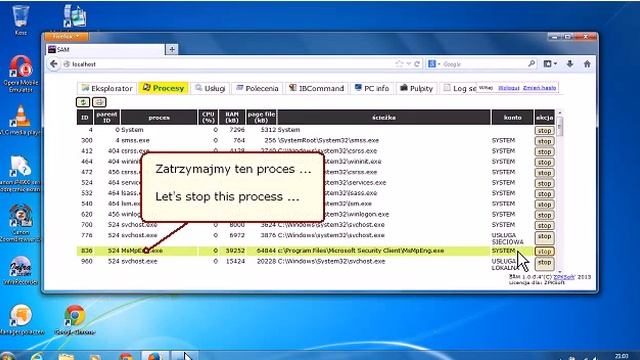Click the ścieżka column header
Image resolution: width=640 pixels, height=360 pixels.
384,118
